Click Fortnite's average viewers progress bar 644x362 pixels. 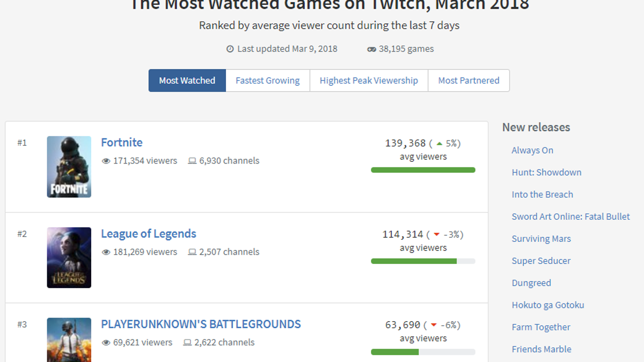click(x=423, y=170)
